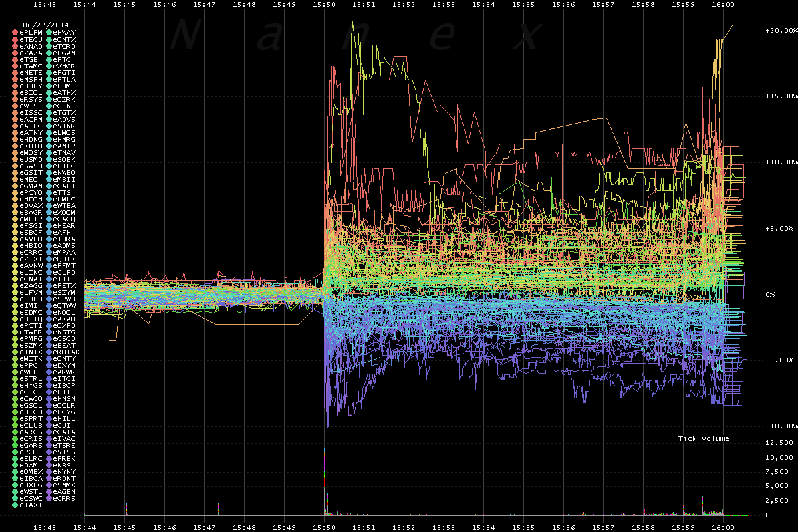798x532 pixels.
Task: Select the eTWER legend entry
Action: (x=31, y=332)
